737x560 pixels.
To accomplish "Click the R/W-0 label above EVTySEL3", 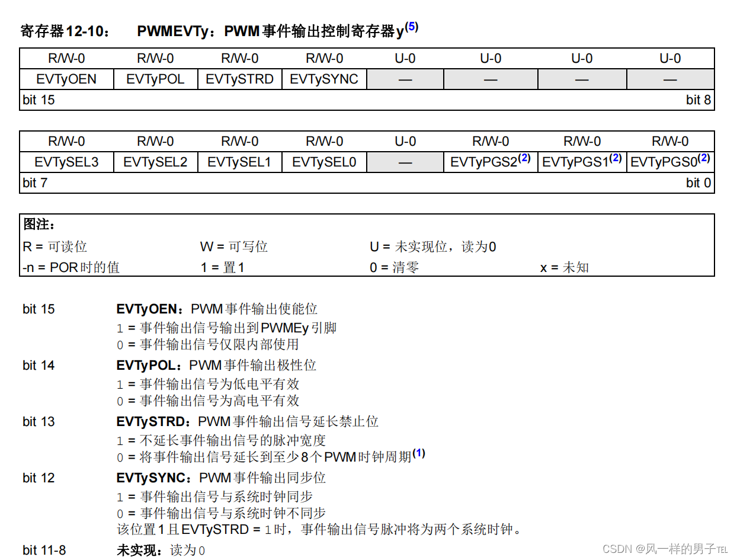I will (x=66, y=142).
